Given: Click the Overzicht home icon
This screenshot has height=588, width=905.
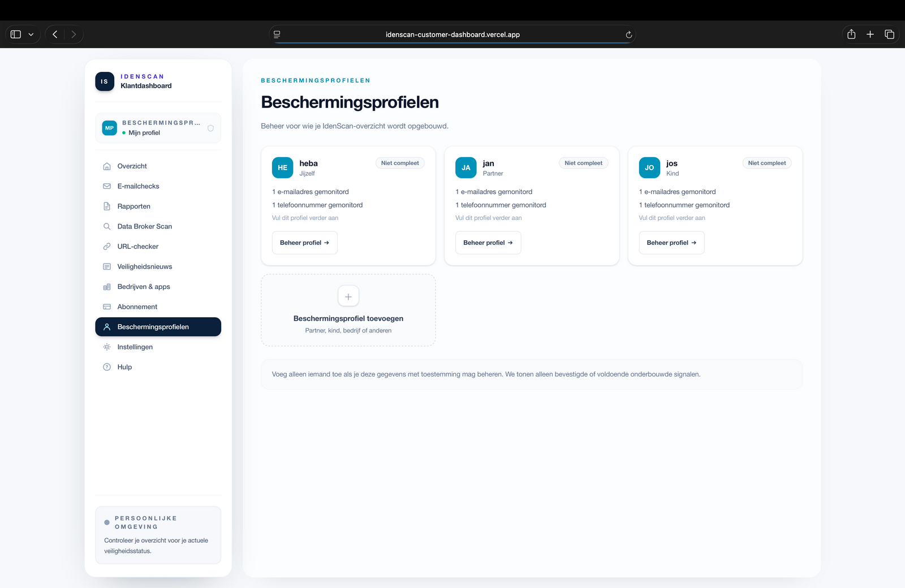Looking at the screenshot, I should click(x=107, y=166).
